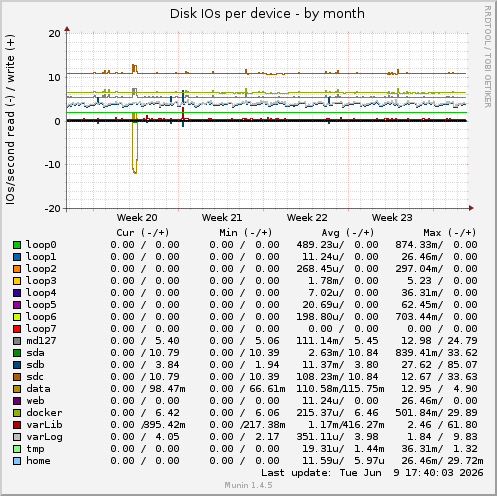Click the yellow data read spike on graph
The height and width of the screenshot is (496, 497).
(x=135, y=147)
